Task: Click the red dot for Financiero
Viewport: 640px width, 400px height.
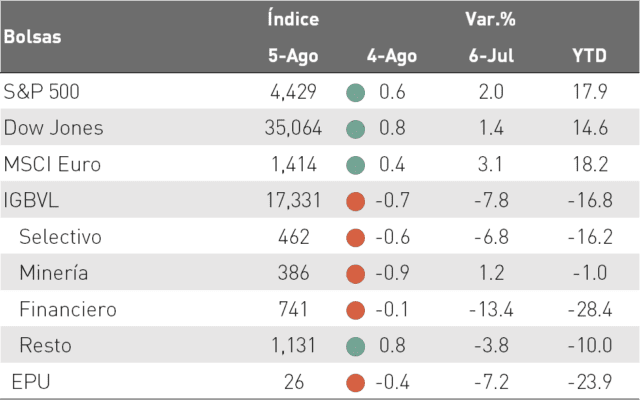Action: [356, 310]
